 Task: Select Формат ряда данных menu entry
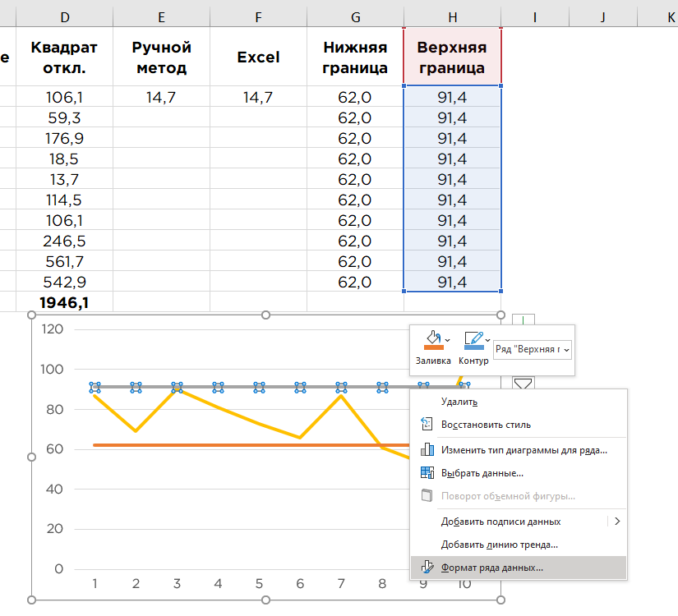tap(519, 568)
